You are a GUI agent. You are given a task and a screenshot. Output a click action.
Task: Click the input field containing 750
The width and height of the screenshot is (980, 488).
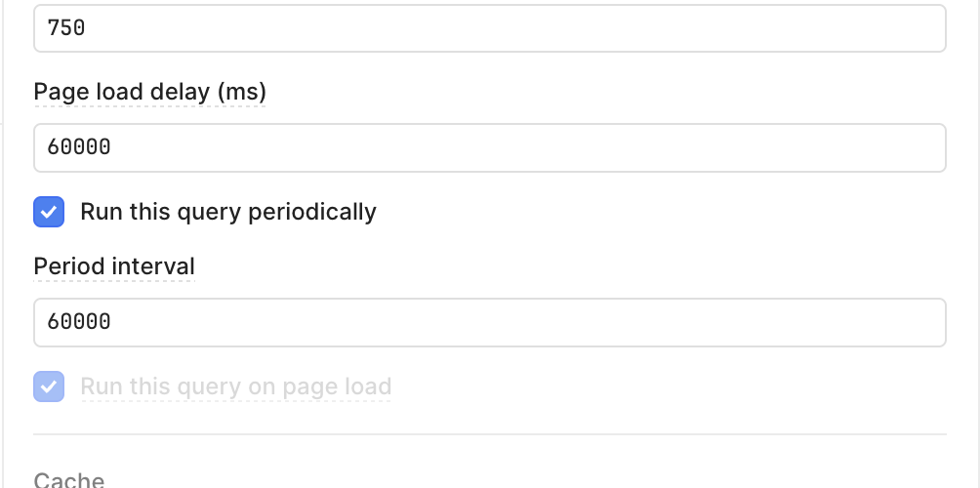click(488, 28)
